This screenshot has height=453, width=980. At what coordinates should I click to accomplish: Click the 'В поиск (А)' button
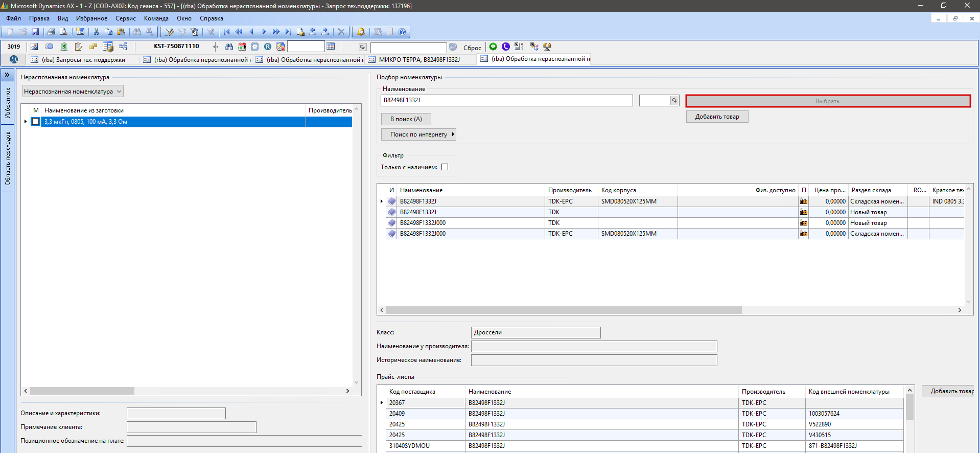coord(406,119)
